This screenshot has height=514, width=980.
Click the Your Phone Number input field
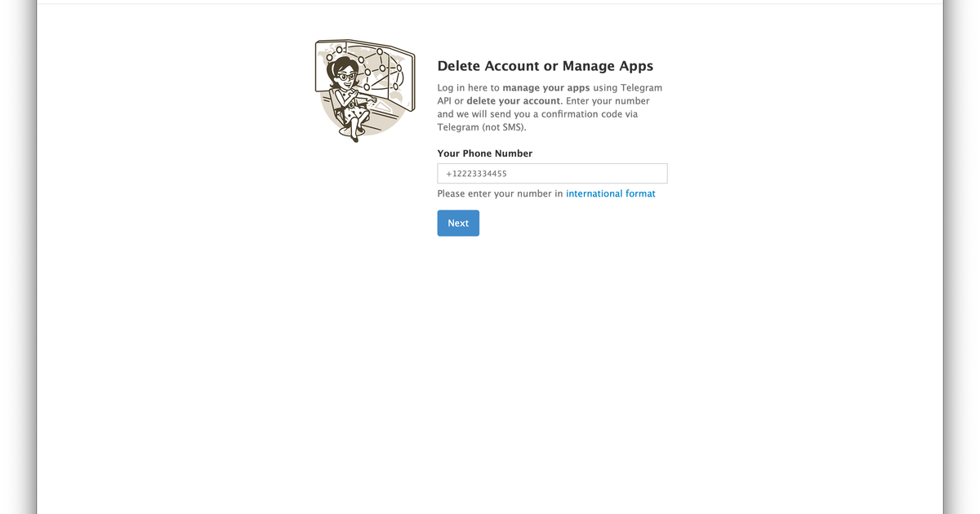click(x=552, y=173)
